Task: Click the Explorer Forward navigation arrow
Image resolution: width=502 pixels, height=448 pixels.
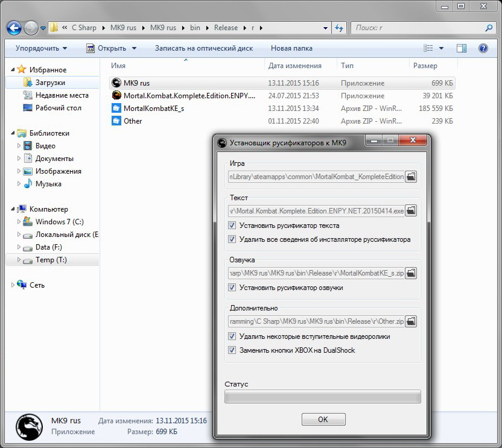Action: (x=31, y=28)
